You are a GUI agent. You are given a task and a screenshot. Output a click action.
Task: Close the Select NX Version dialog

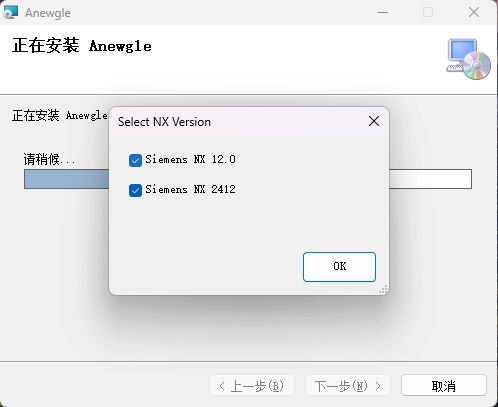[x=374, y=121]
